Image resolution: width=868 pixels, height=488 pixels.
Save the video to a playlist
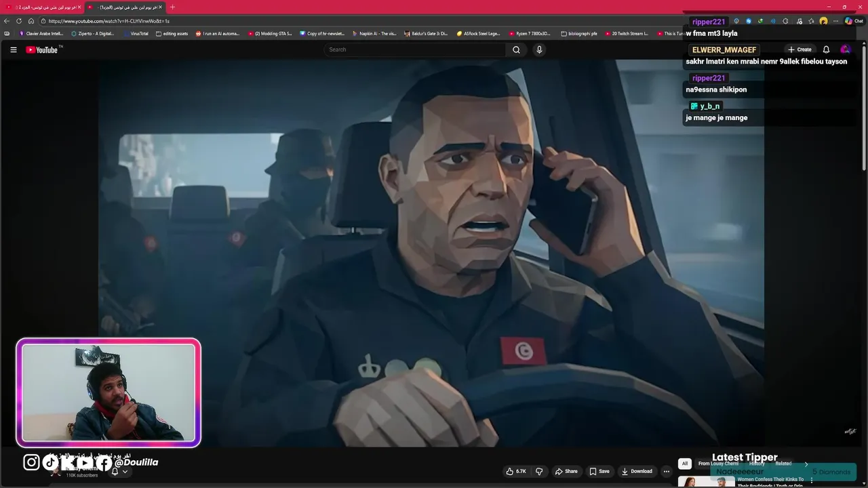[599, 471]
